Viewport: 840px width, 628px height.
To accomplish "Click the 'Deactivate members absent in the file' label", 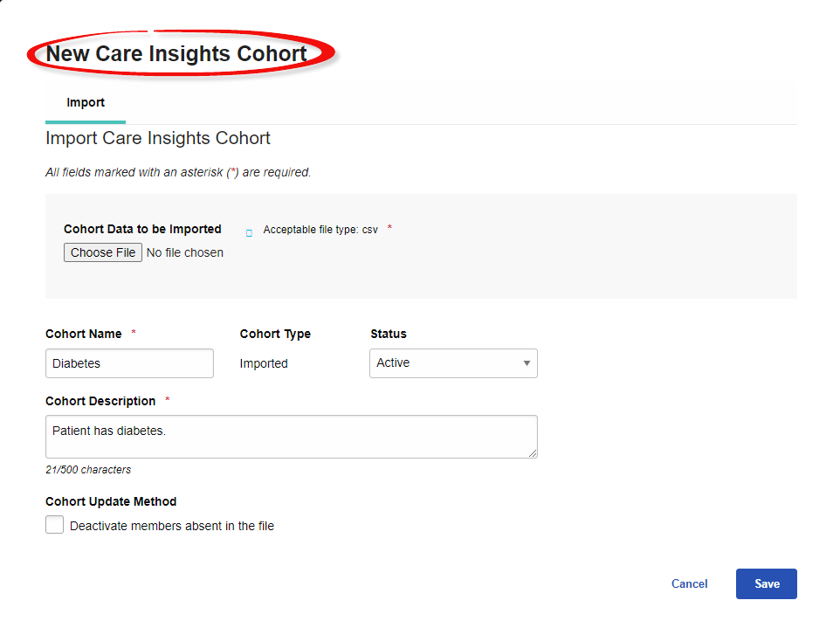I will (172, 526).
